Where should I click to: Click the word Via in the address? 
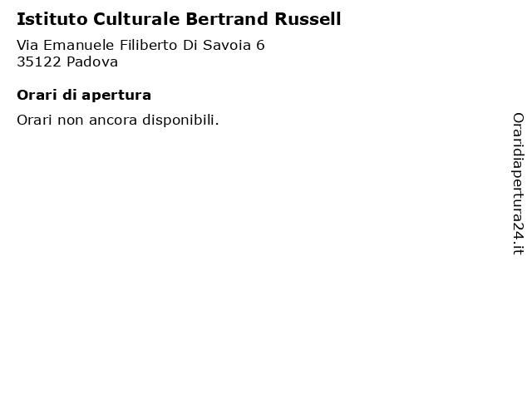[x=27, y=45]
